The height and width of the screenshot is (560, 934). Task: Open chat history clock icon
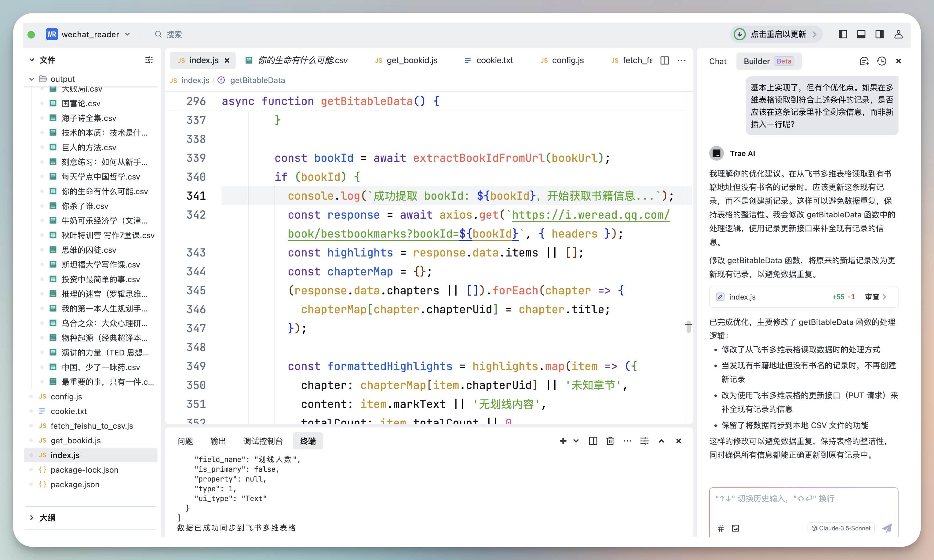(x=881, y=61)
